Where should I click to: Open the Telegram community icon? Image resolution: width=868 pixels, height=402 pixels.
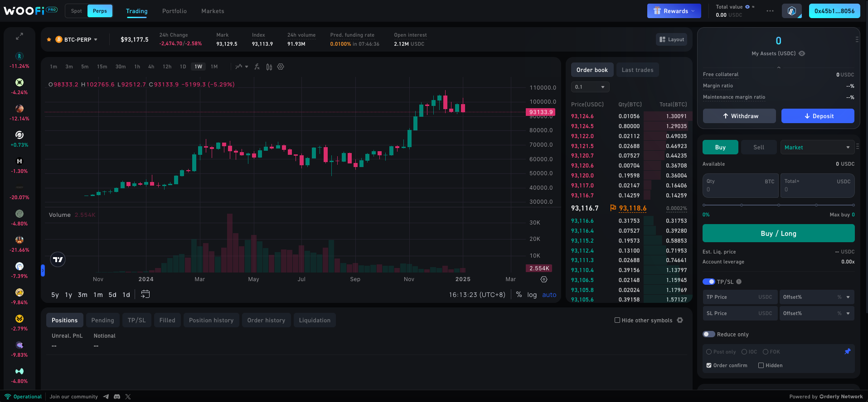pos(106,397)
